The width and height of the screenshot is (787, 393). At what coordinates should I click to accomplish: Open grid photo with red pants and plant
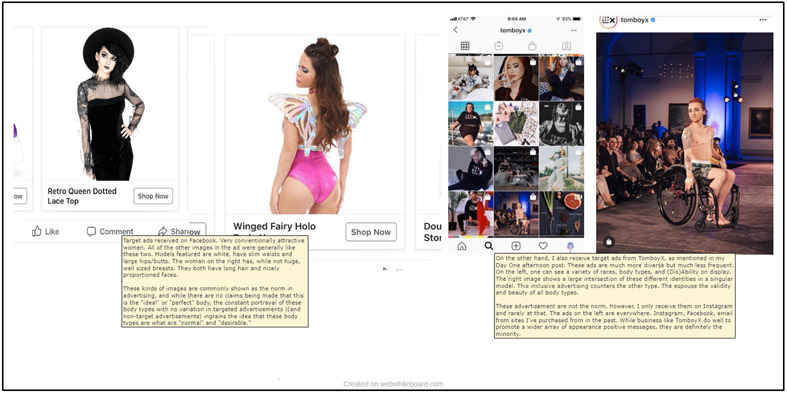click(470, 213)
